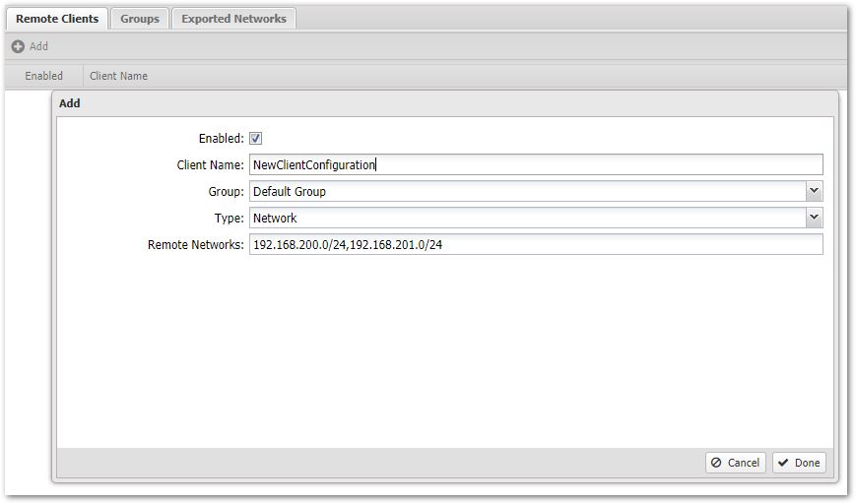Focus the Client Name text field
The height and width of the screenshot is (504, 856).
[536, 165]
